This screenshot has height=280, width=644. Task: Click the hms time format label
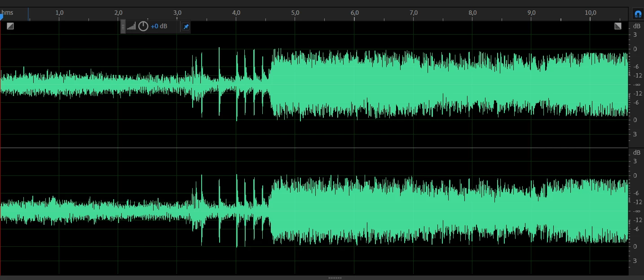pos(8,13)
